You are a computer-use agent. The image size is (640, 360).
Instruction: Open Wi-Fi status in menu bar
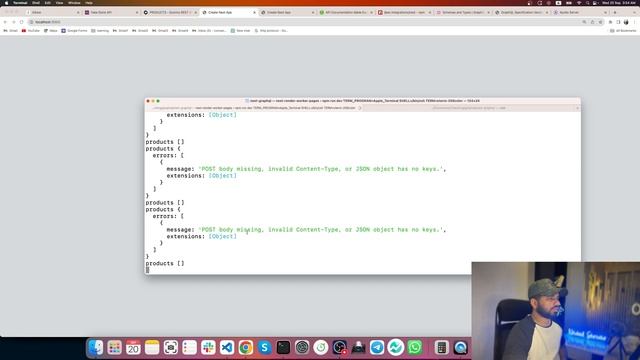tap(579, 3)
